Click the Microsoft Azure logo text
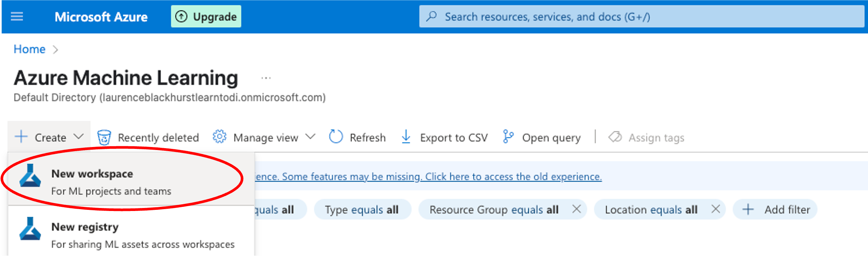 (x=101, y=16)
